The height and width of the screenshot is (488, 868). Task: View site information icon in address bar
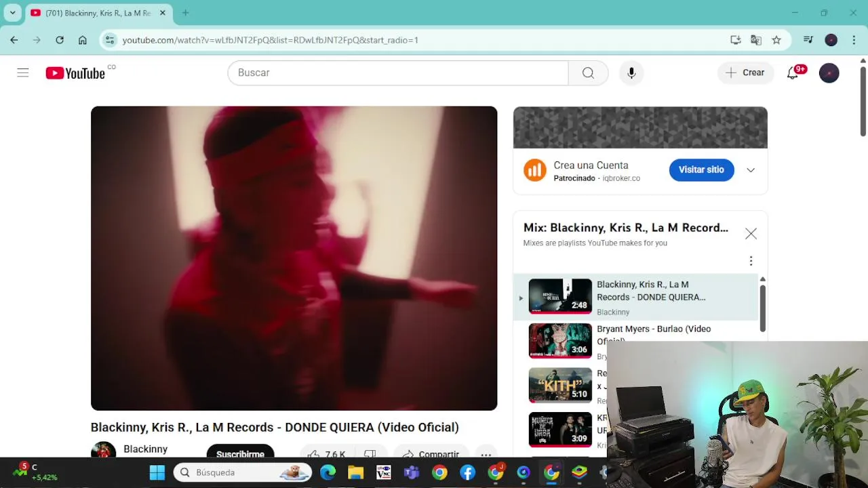[110, 40]
